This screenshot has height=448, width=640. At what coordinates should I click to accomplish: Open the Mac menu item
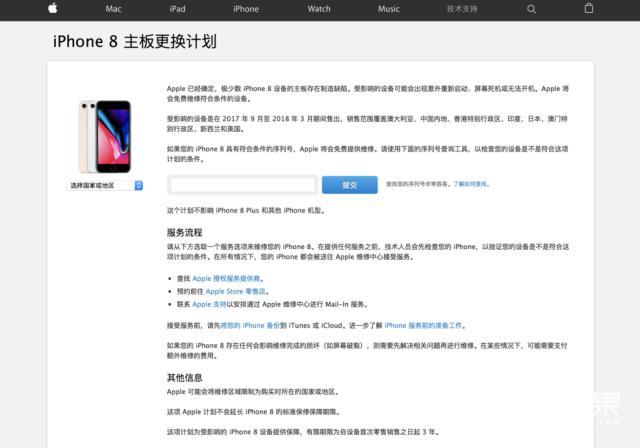(114, 9)
